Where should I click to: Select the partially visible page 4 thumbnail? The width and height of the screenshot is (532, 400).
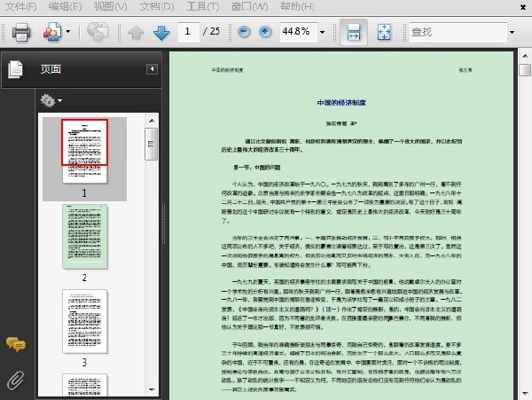pyautogui.click(x=85, y=385)
